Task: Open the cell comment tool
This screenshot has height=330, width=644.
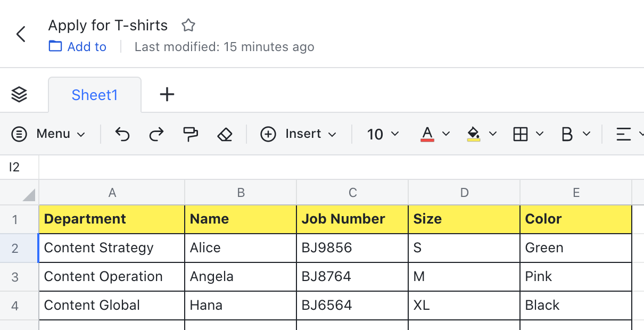Action: click(x=191, y=134)
